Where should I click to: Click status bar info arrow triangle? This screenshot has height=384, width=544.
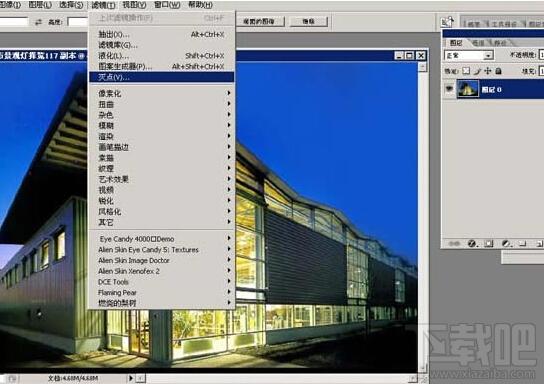pyautogui.click(x=131, y=378)
